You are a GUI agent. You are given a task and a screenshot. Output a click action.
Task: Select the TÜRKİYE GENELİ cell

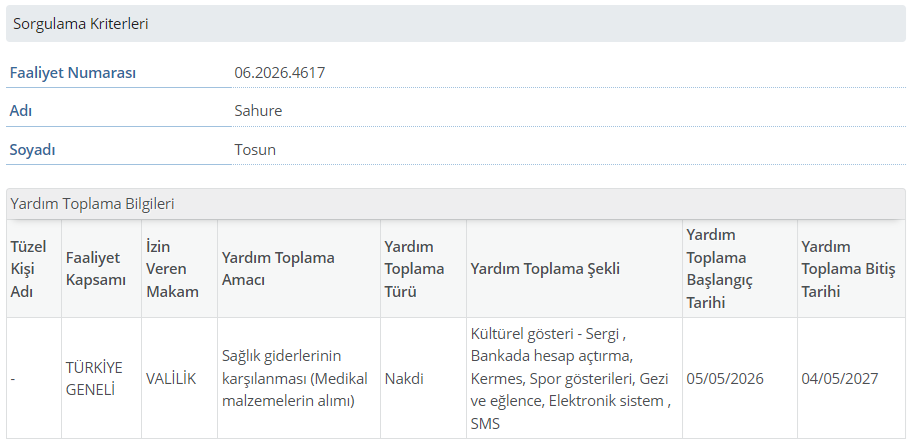[101, 378]
